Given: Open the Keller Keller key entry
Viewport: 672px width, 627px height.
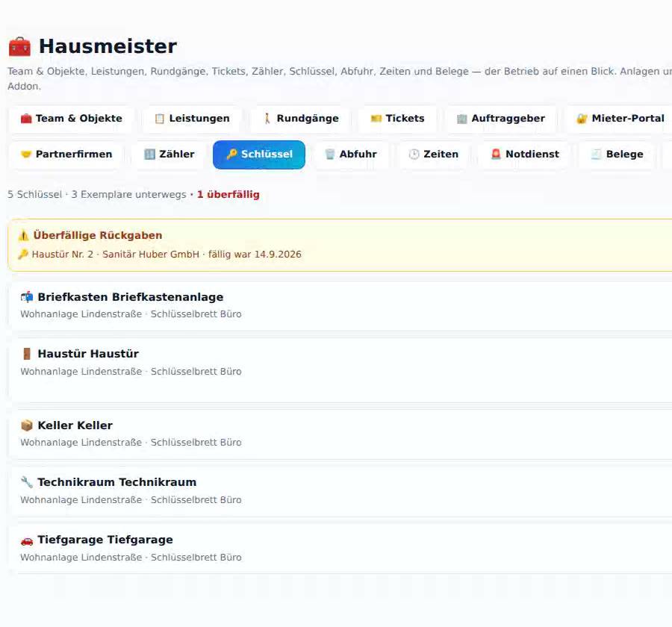Looking at the screenshot, I should [x=340, y=434].
